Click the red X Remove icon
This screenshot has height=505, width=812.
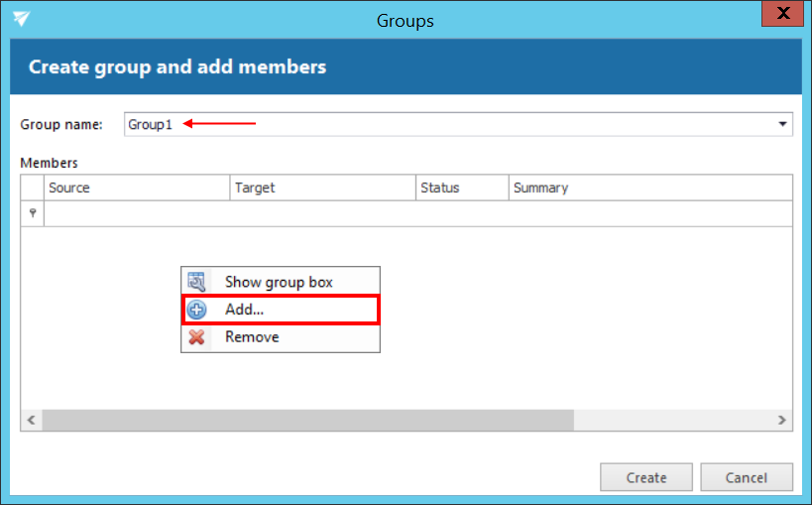point(196,337)
